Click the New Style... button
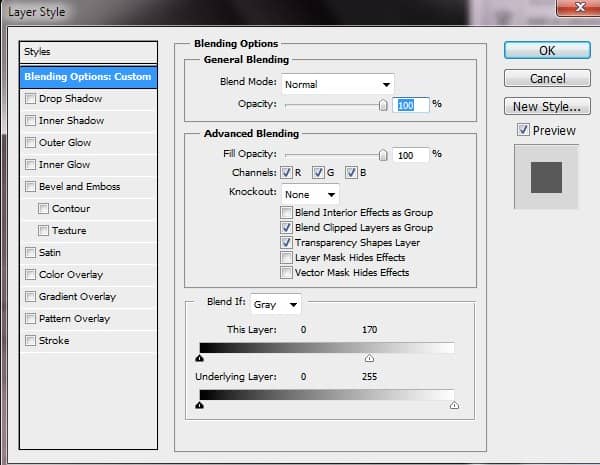The height and width of the screenshot is (465, 600). (547, 106)
